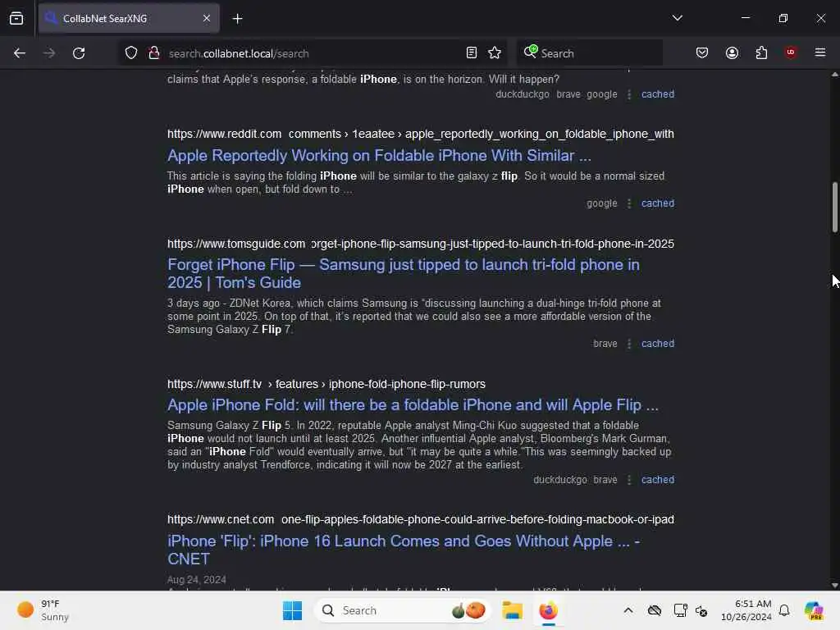The height and width of the screenshot is (630, 840).
Task: Select the CollabNet SearXNG tab
Action: coord(129,18)
